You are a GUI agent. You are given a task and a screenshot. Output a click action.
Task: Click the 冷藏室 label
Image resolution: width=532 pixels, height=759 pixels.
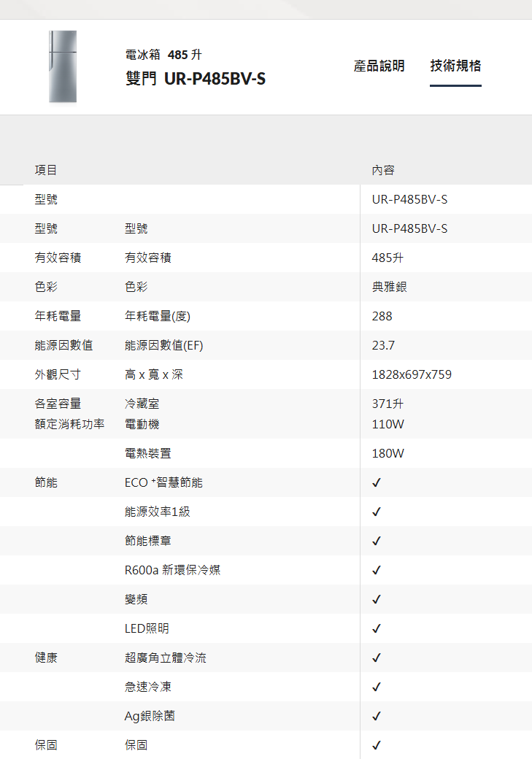pyautogui.click(x=142, y=403)
